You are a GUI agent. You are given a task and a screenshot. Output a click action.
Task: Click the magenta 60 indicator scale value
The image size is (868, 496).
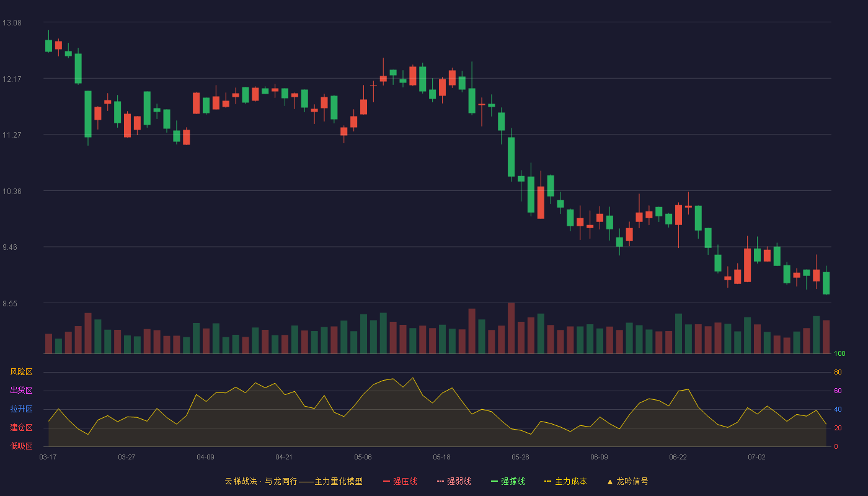[838, 391]
